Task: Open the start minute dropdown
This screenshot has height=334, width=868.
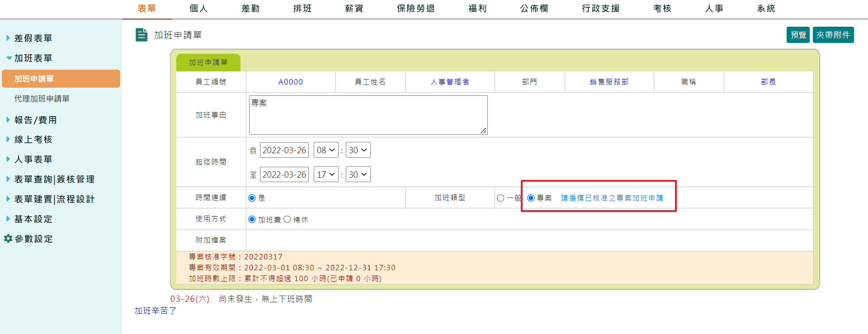Action: click(x=358, y=150)
